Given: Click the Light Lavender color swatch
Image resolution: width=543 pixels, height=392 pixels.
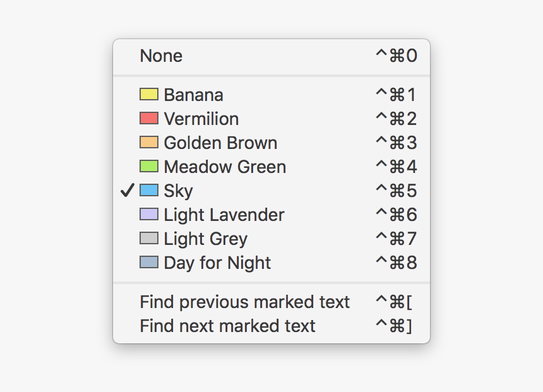Looking at the screenshot, I should [x=148, y=215].
